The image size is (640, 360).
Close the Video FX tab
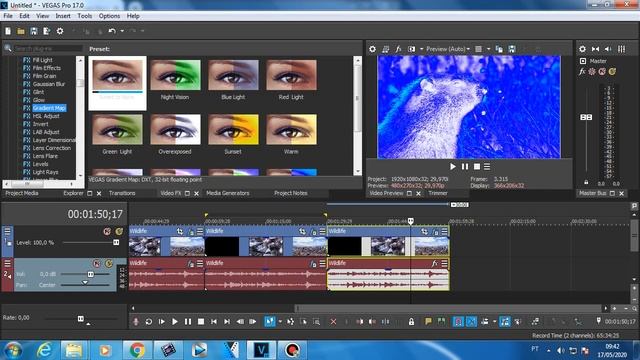[196, 193]
